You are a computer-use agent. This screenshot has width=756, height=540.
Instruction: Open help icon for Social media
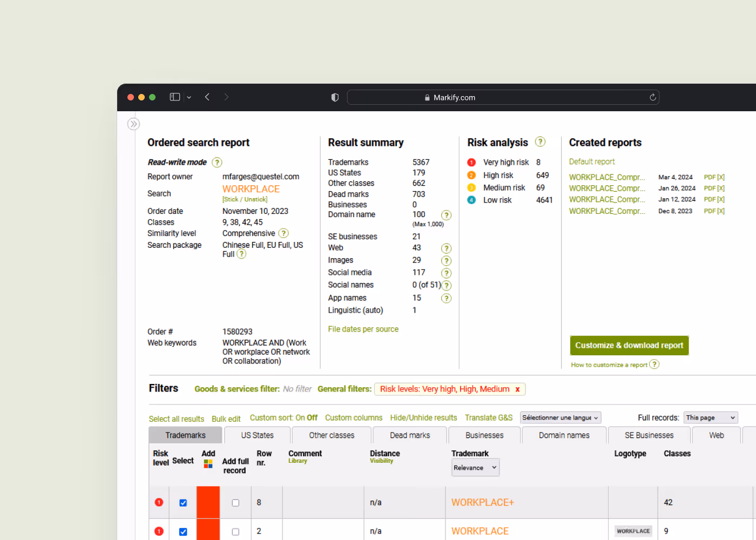[x=446, y=273]
